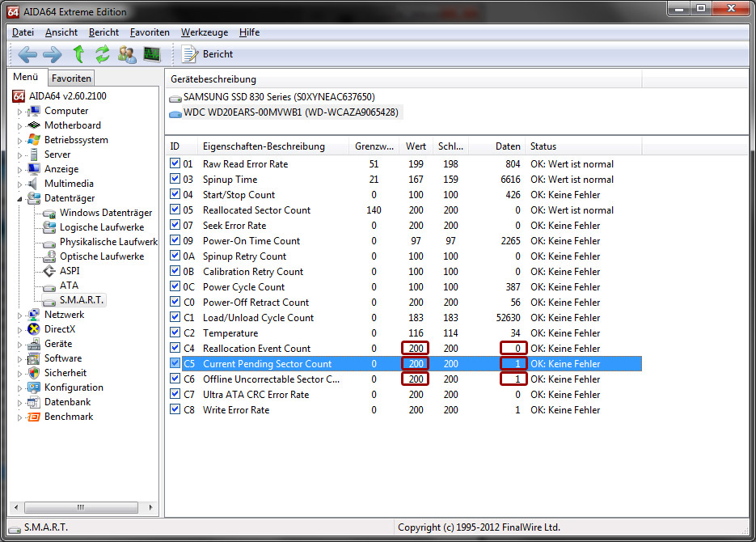Toggle the Current Pending Sector Count checkbox

click(x=175, y=363)
